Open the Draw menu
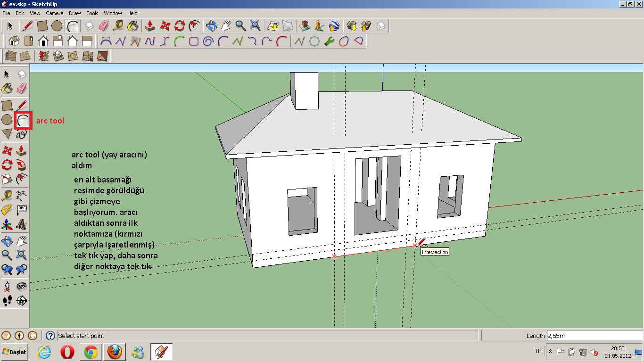The image size is (644, 362). point(74,13)
